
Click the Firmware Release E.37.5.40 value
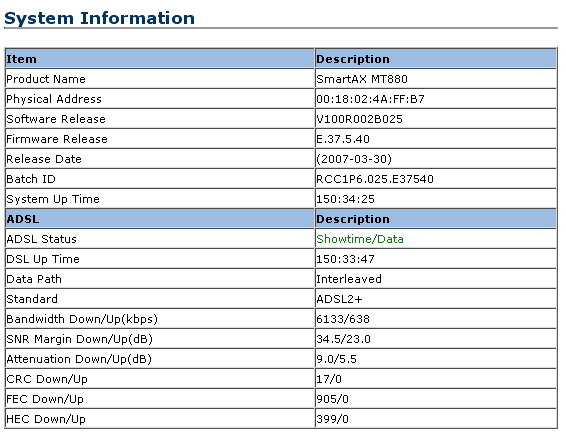tap(343, 139)
